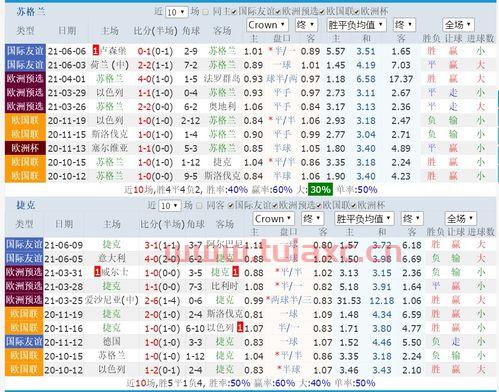Click the 苏格兰 section title

pos(31,12)
